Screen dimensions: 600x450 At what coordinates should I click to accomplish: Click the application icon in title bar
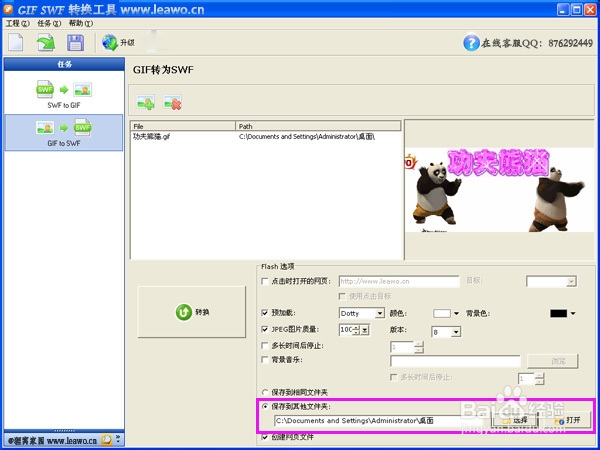coord(8,9)
